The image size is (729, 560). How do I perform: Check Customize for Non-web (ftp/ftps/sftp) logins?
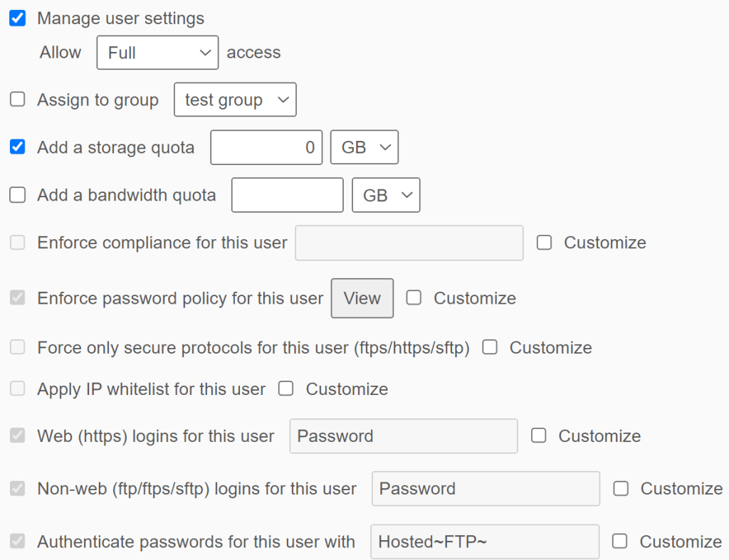[622, 488]
